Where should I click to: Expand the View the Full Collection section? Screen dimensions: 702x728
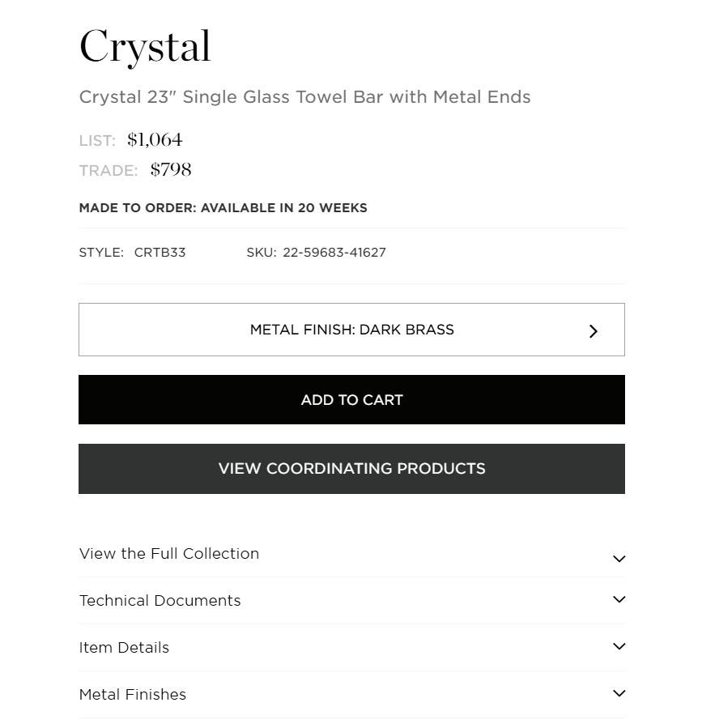169,554
